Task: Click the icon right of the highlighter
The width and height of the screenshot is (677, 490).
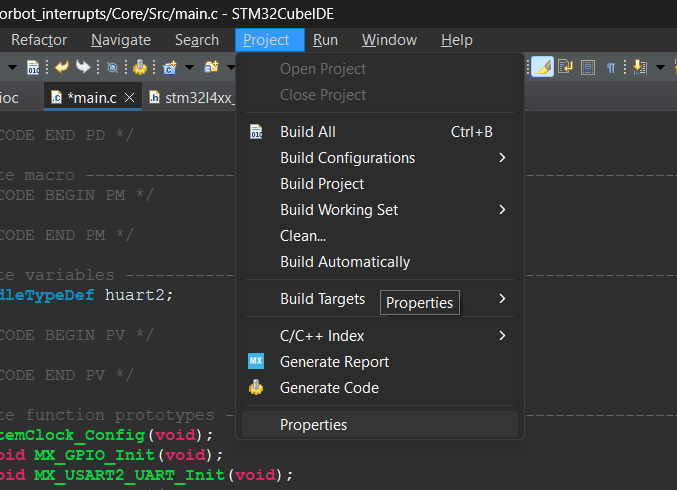Action: coord(565,67)
